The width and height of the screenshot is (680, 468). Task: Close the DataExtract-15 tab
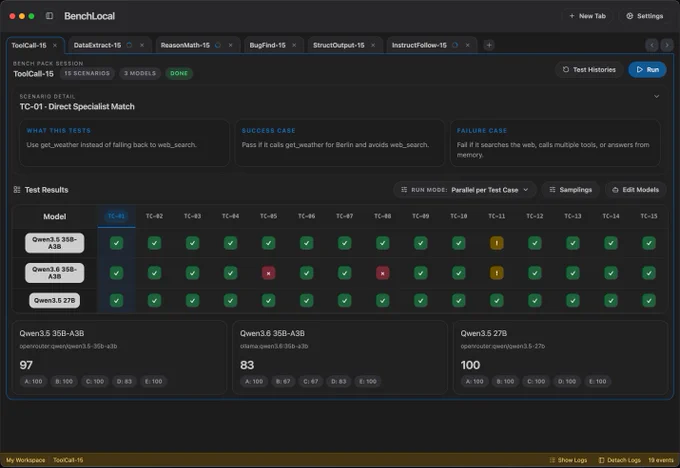coord(142,45)
